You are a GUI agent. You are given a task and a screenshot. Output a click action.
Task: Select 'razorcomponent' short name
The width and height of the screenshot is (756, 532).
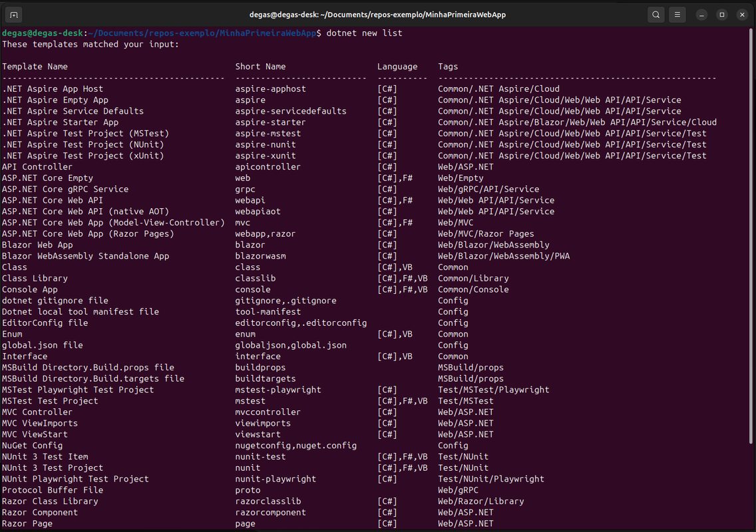[x=270, y=512]
